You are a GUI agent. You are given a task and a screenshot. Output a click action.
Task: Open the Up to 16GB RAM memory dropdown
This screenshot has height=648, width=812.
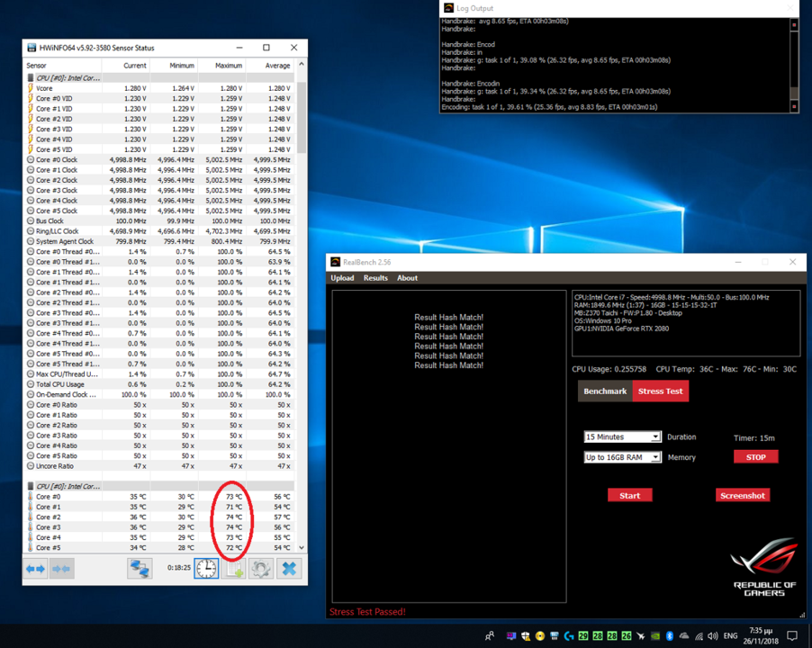click(622, 457)
